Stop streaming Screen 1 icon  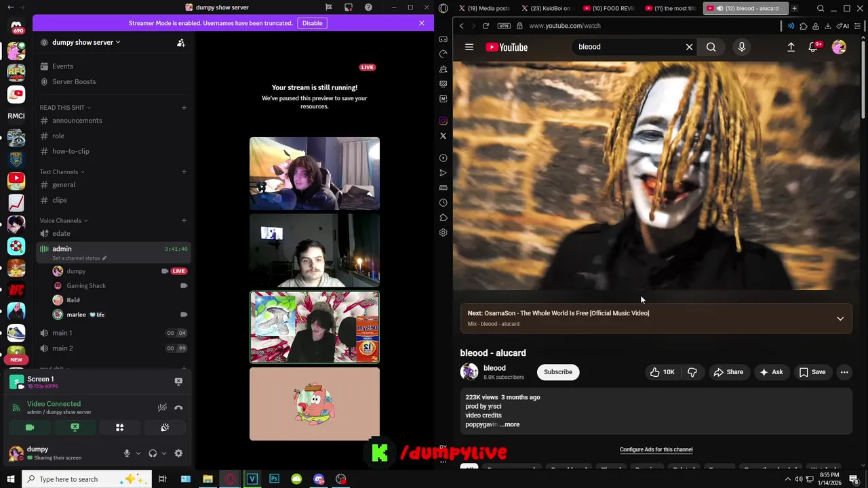coord(178,382)
